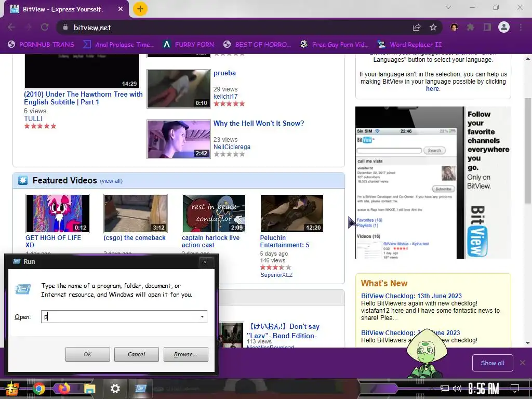This screenshot has height=399, width=532.
Task: Click the network tray icon
Action: pos(444,389)
